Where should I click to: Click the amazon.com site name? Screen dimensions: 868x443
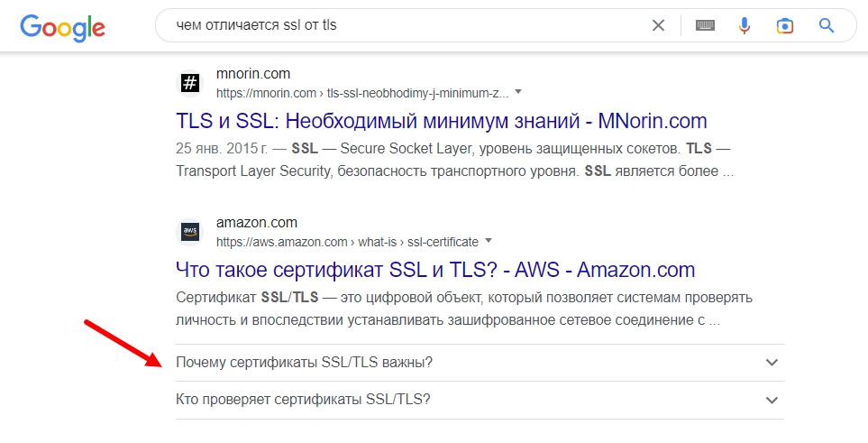256,223
